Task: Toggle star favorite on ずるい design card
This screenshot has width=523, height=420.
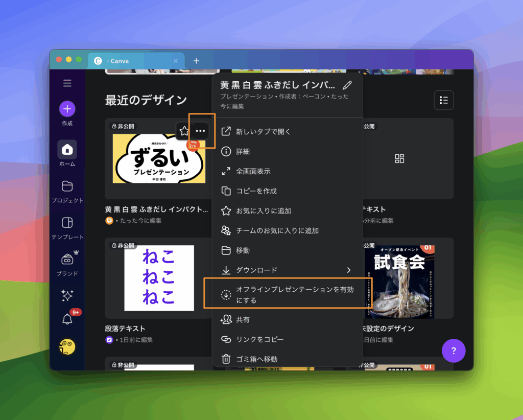Action: point(184,131)
